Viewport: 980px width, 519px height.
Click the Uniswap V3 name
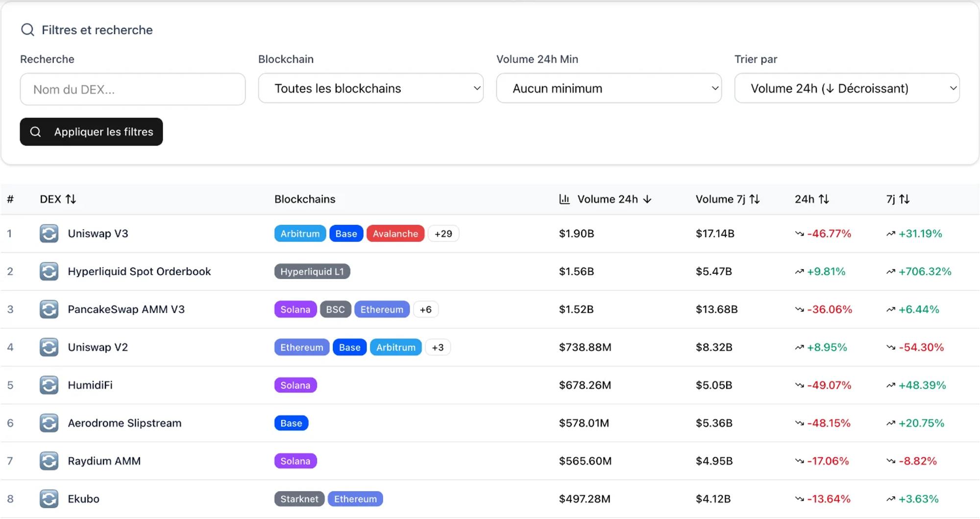98,234
